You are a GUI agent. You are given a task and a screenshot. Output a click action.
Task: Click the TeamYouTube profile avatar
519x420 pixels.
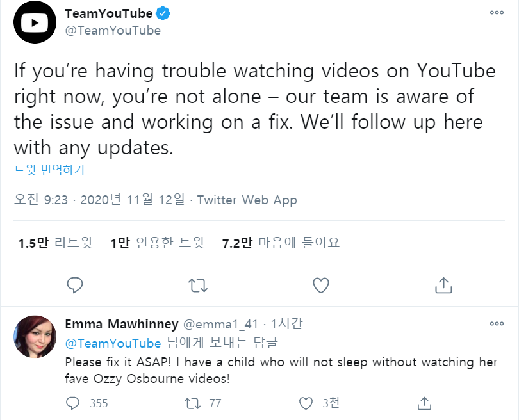[x=35, y=22]
